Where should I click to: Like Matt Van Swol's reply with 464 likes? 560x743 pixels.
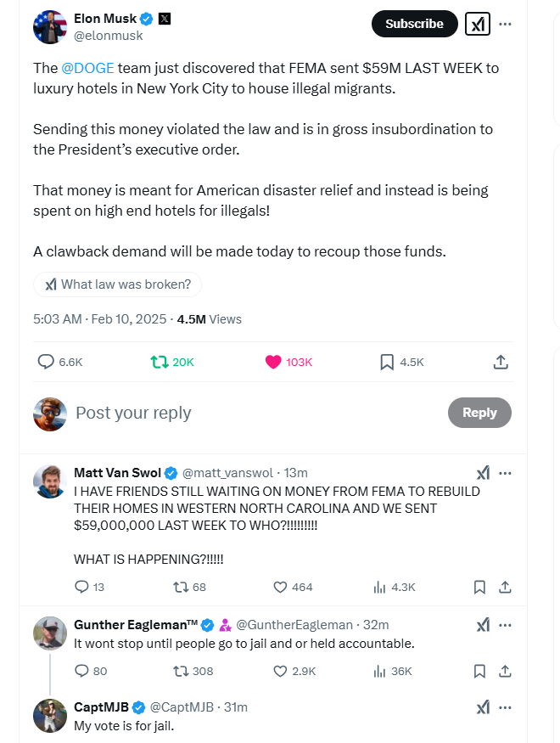(281, 587)
